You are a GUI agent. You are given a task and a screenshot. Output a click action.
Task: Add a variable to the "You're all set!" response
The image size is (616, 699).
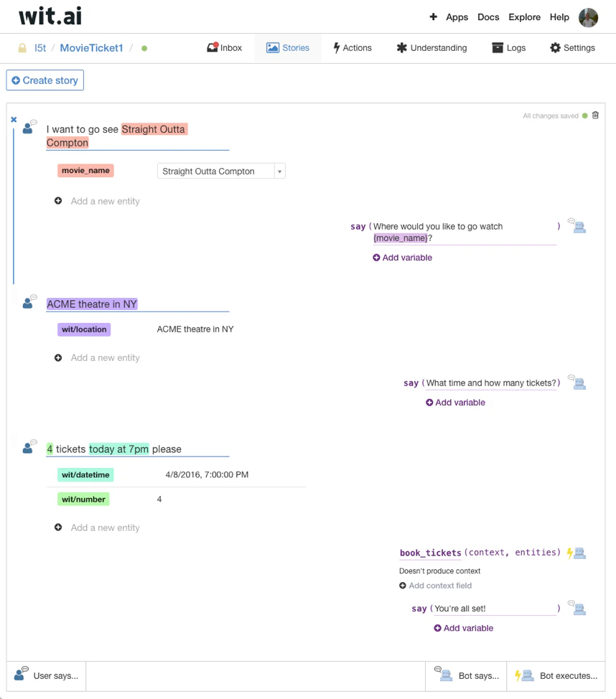point(463,628)
